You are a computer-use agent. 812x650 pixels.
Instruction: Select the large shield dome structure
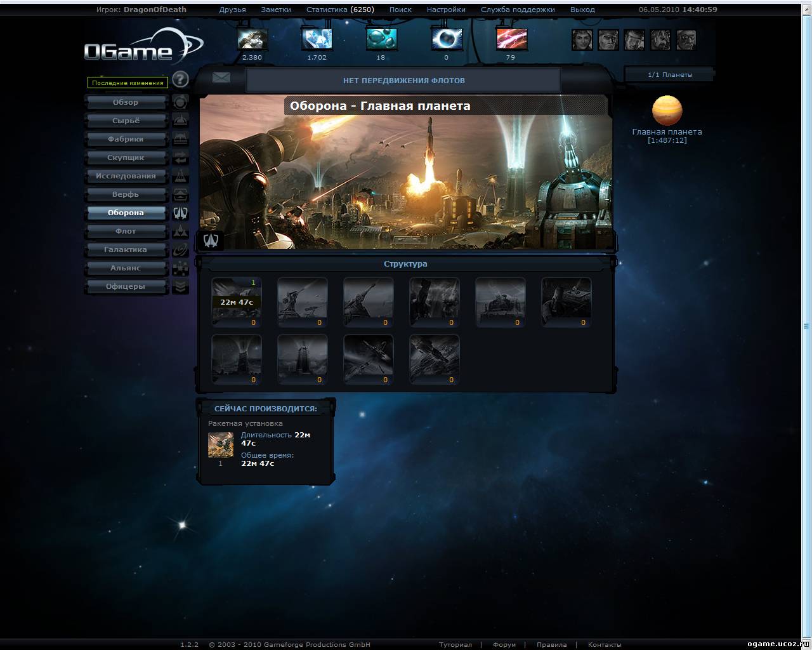303,360
